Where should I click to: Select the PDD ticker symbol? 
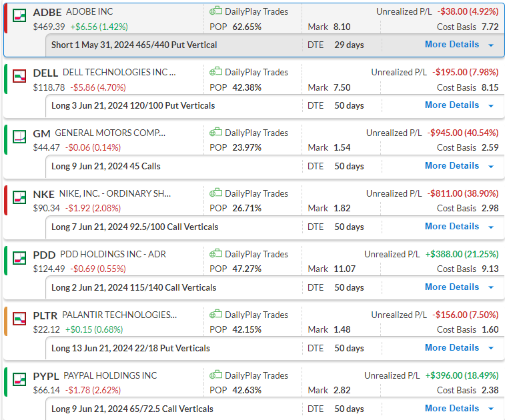point(44,255)
